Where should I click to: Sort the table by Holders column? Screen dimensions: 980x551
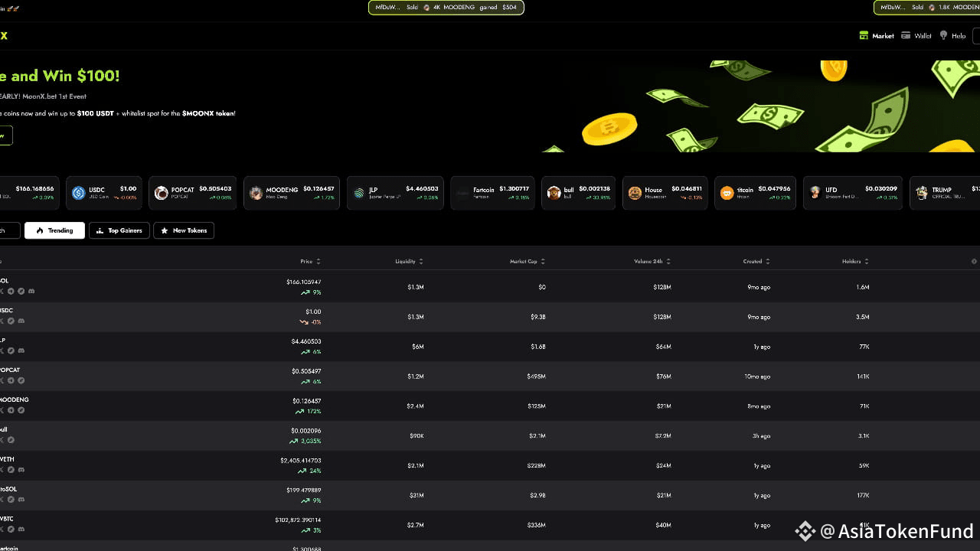(x=855, y=261)
